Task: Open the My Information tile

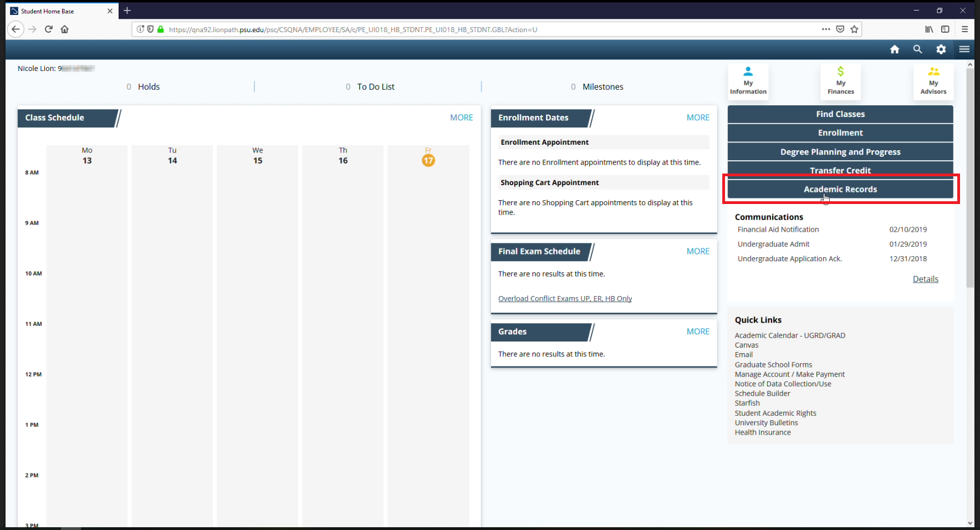Action: point(748,81)
